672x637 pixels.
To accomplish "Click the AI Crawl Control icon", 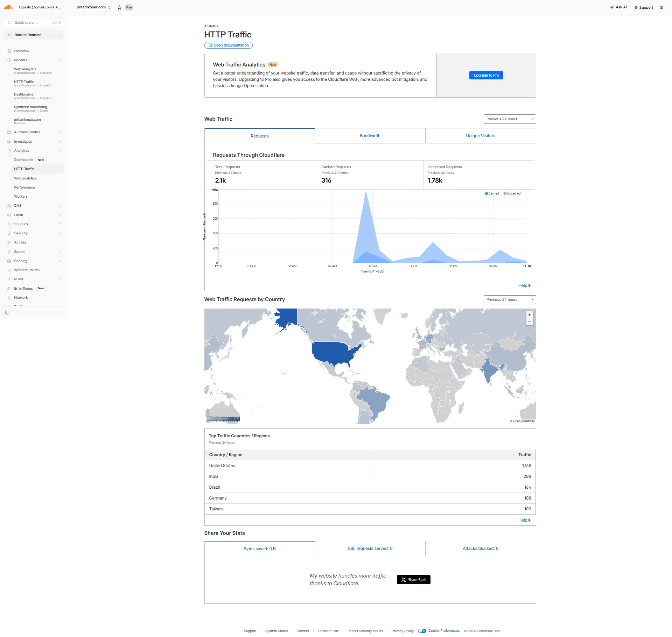I will coord(9,132).
